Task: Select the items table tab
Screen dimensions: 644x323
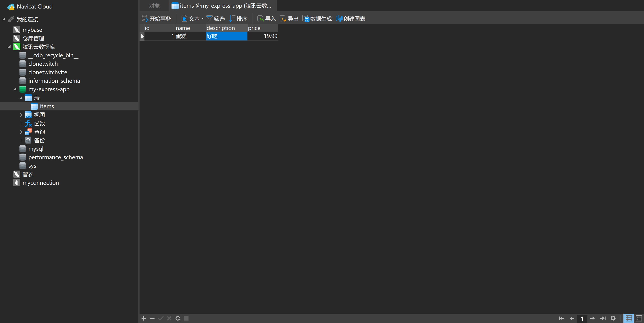Action: coord(223,6)
